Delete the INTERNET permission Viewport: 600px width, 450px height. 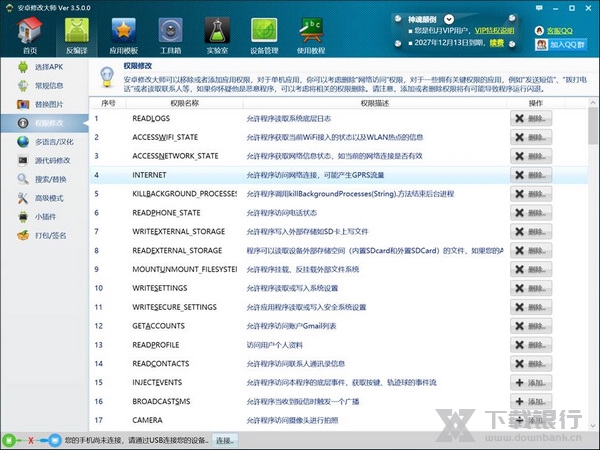point(531,175)
